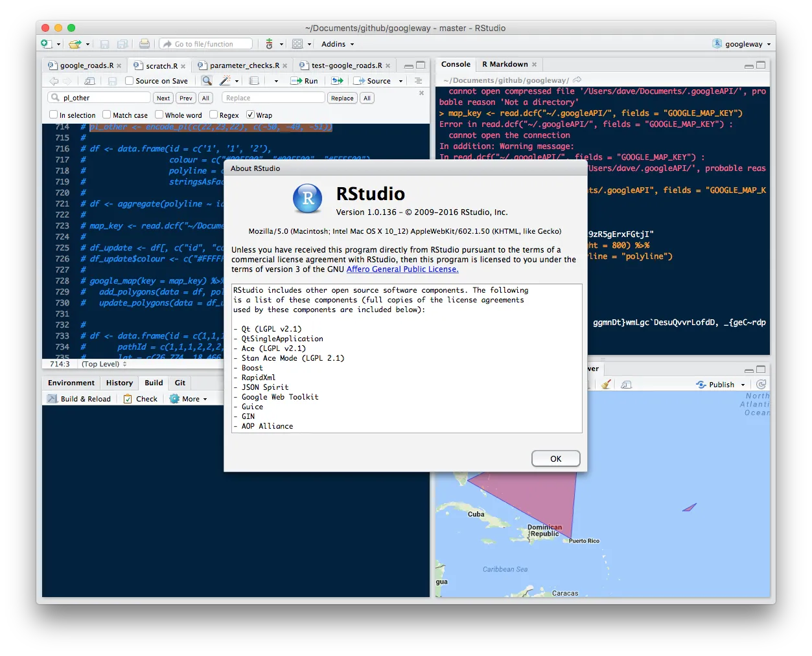
Task: Check the In selection option
Action: [54, 115]
